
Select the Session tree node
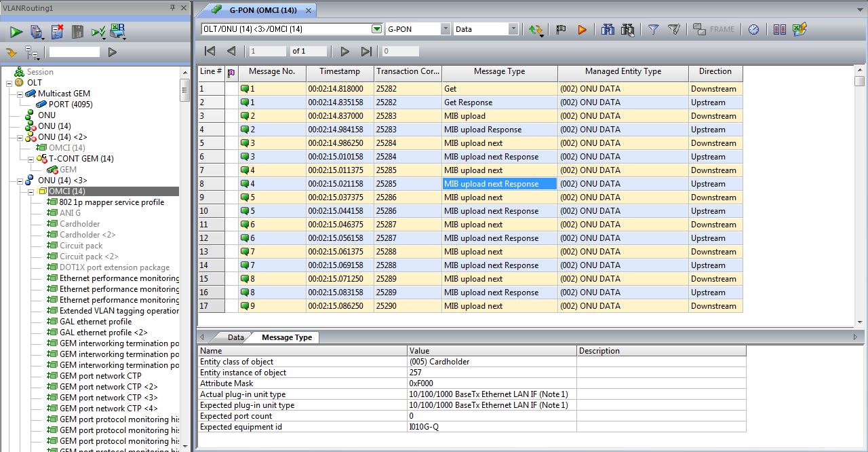click(40, 72)
